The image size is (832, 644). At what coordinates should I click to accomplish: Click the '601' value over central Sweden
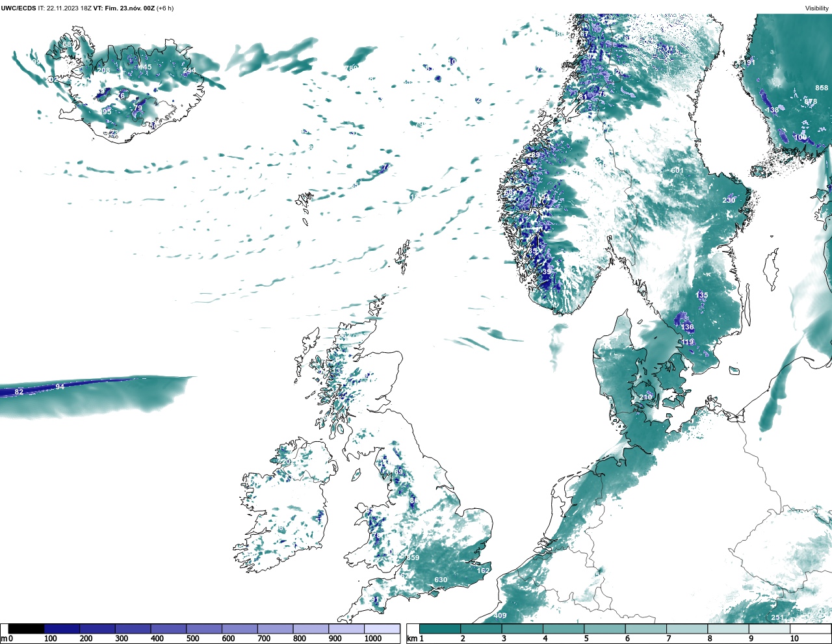tap(677, 170)
